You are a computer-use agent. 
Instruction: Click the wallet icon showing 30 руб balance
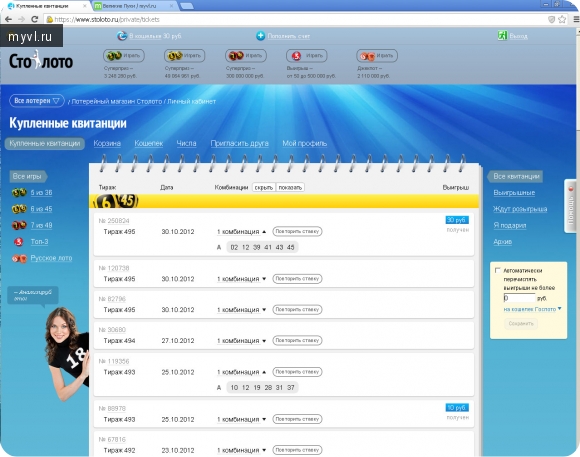click(x=122, y=36)
